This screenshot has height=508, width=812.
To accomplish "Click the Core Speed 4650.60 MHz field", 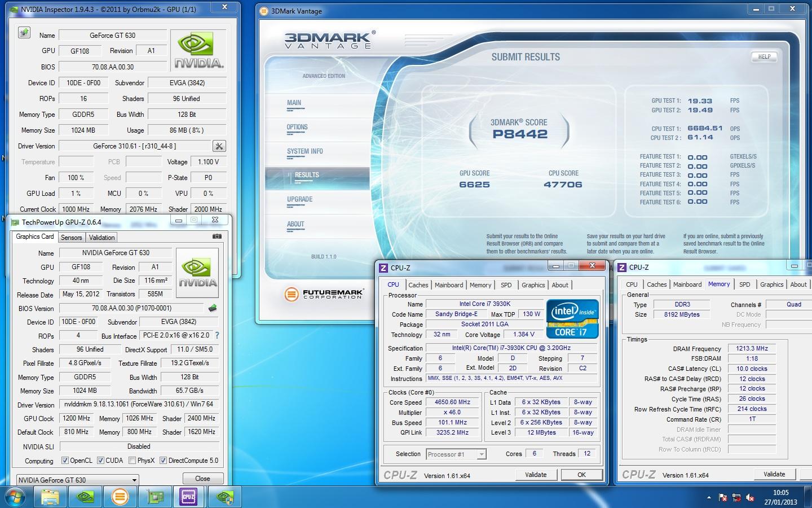I will [x=453, y=402].
